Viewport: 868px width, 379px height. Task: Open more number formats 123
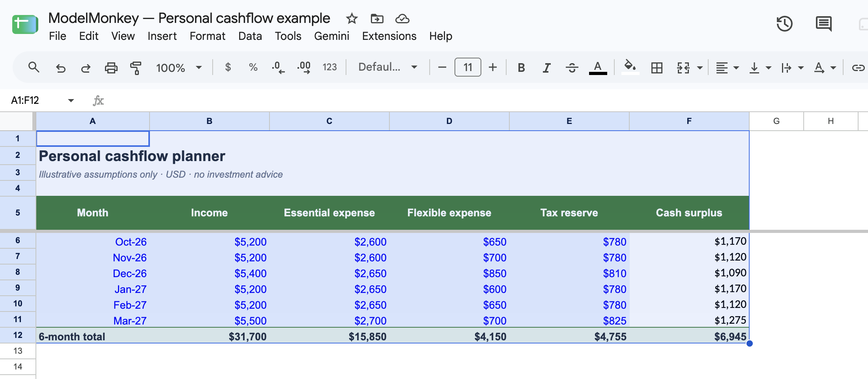(x=329, y=68)
